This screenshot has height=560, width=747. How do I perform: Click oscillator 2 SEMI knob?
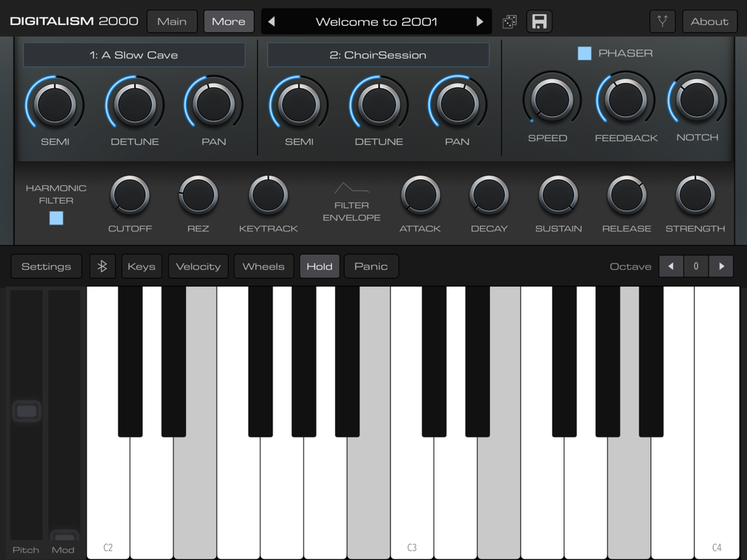click(298, 103)
